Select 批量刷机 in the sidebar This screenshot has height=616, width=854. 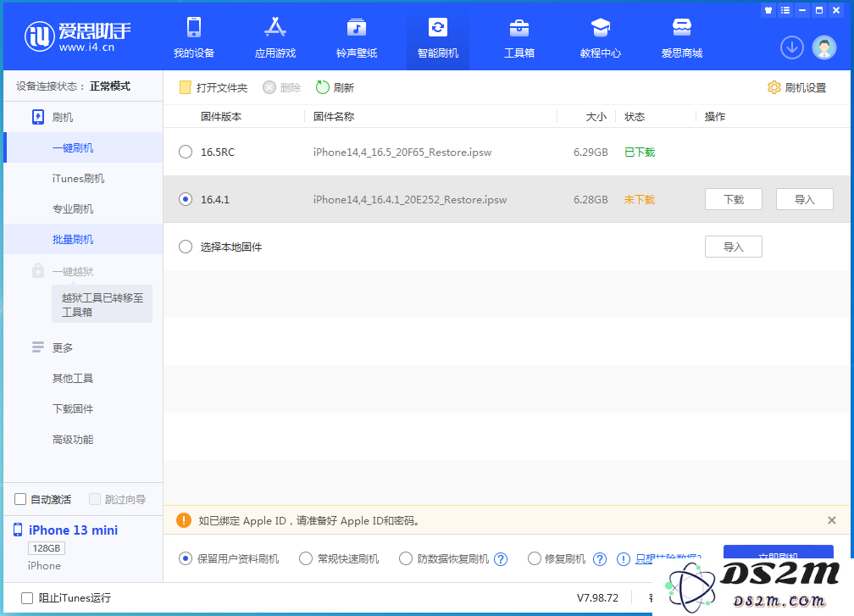(x=83, y=239)
